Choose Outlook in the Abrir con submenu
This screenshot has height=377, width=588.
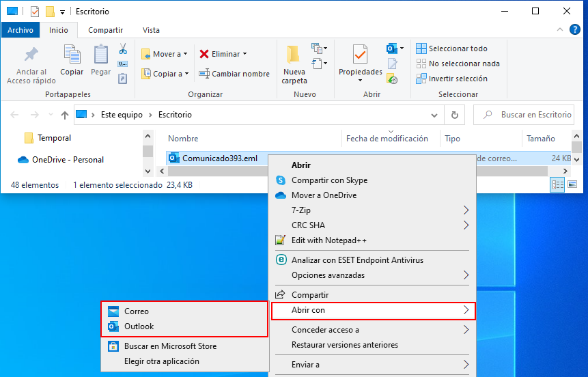point(139,326)
